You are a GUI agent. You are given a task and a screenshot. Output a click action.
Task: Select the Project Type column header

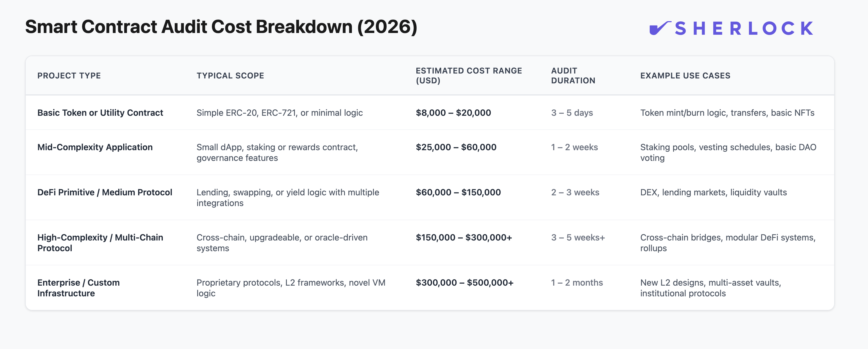point(69,76)
